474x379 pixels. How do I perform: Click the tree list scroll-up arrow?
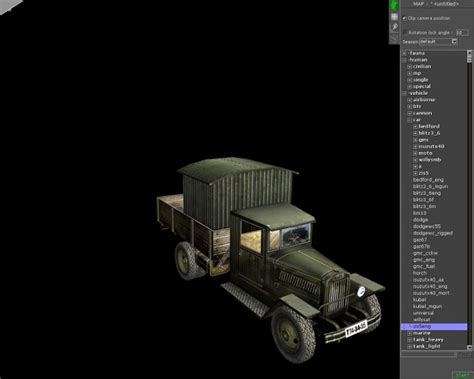pyautogui.click(x=470, y=53)
